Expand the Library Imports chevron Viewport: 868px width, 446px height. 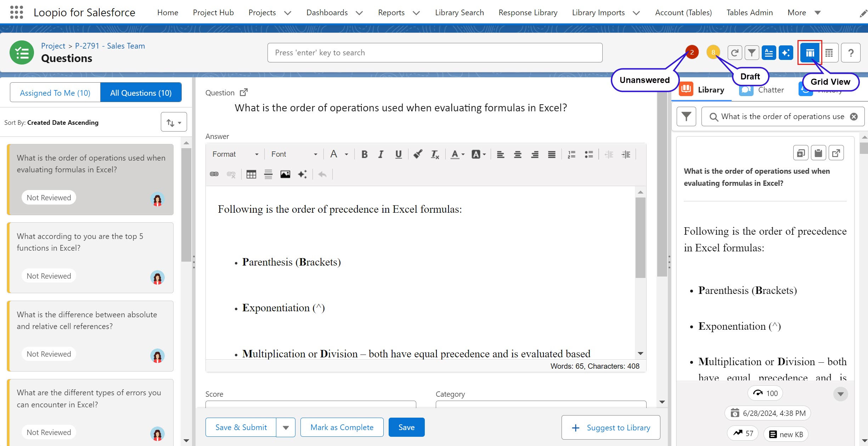pos(636,13)
